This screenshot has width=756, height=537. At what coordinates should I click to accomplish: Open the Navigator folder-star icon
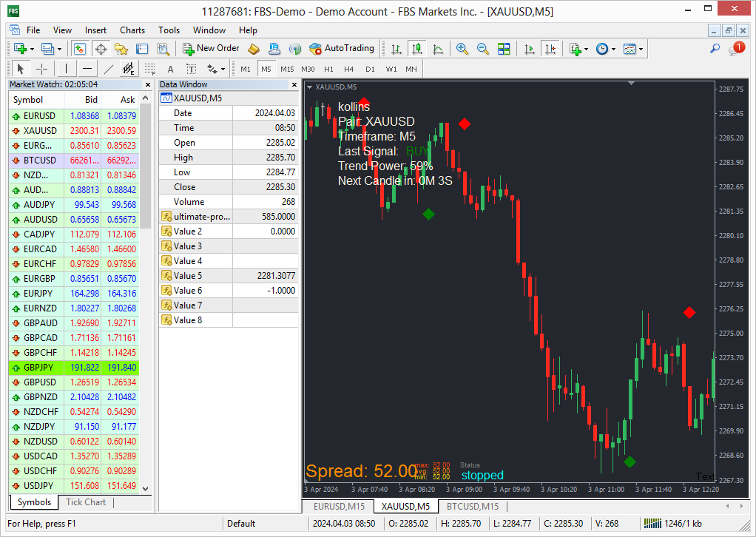click(121, 49)
